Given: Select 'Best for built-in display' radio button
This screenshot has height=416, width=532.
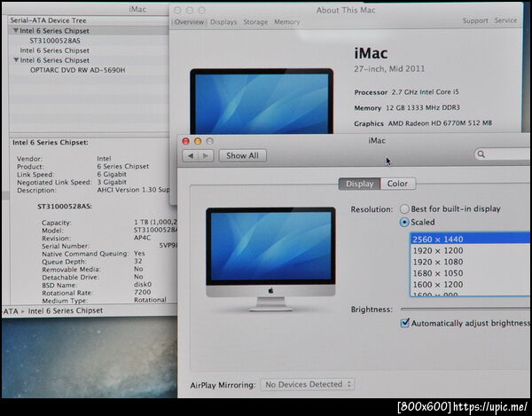Looking at the screenshot, I should (404, 208).
